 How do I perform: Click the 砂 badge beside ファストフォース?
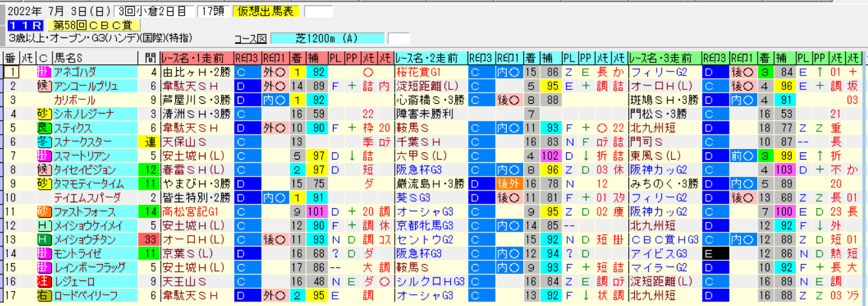(44, 212)
